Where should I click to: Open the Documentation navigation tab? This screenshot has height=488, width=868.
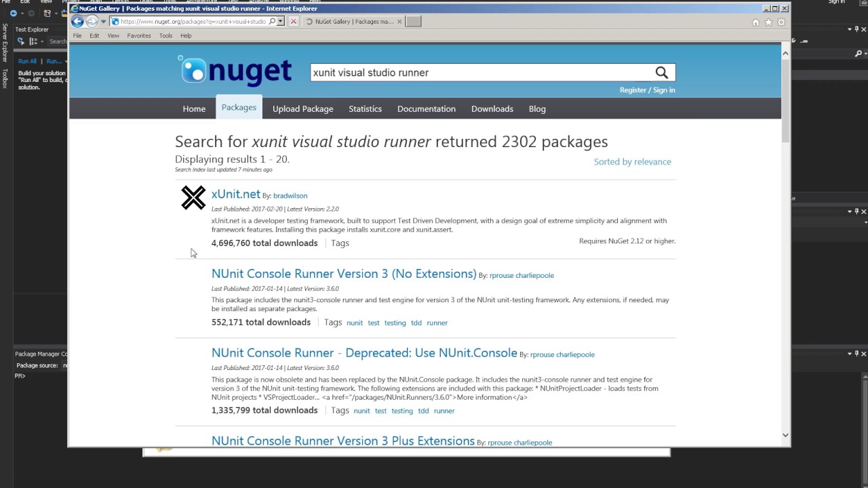click(x=427, y=108)
